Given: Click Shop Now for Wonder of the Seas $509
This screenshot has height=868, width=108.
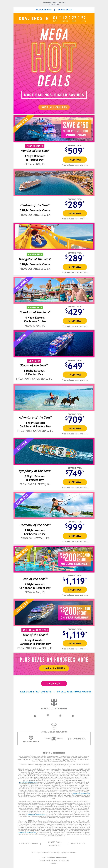Looking at the screenshot, I should point(75,160).
